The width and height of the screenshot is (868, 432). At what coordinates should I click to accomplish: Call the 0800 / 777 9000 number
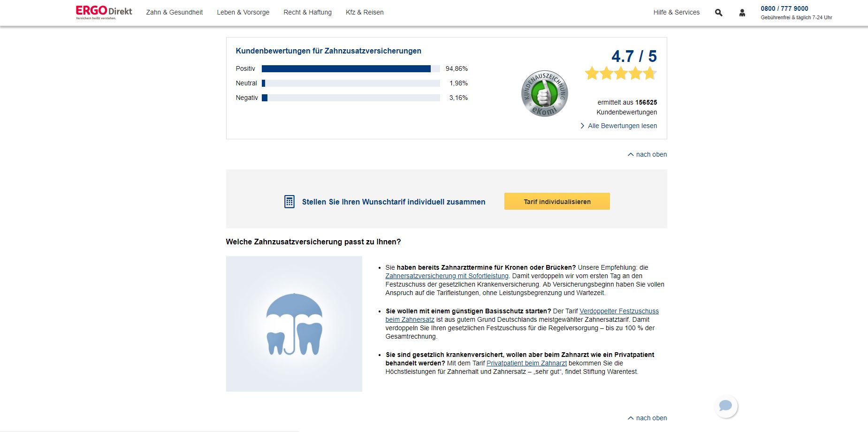784,8
